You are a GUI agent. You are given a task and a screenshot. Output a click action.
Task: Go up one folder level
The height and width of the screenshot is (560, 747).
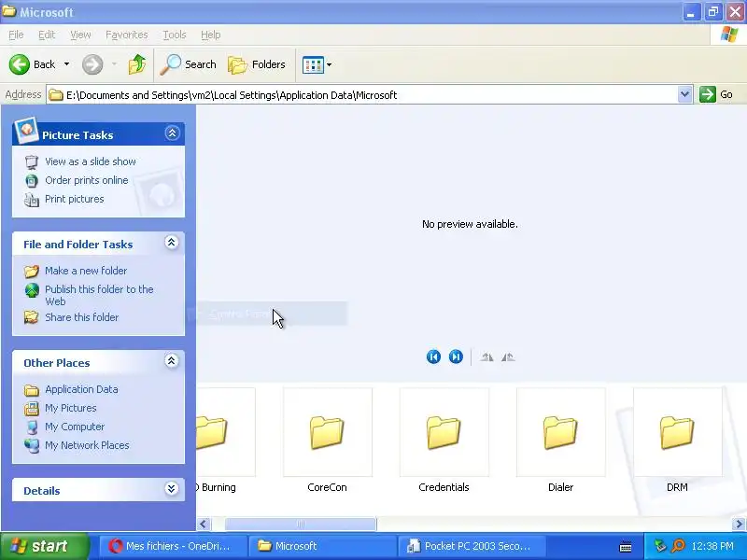click(x=136, y=64)
